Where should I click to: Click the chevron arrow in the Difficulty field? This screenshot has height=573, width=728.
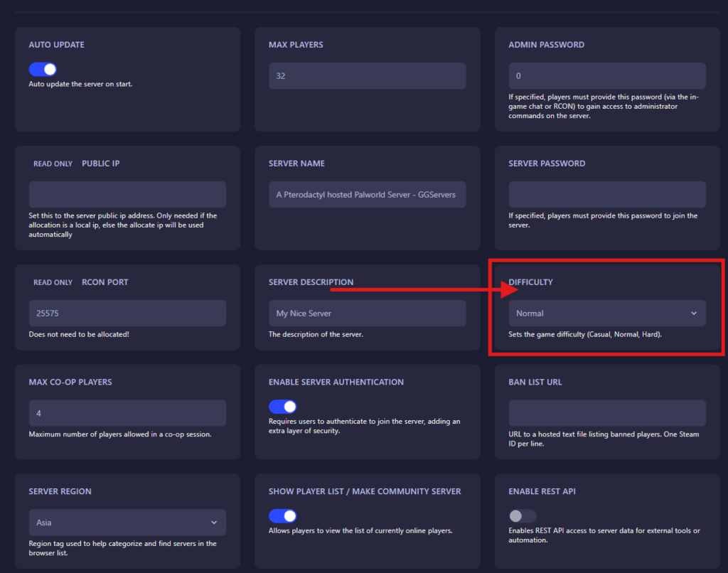pos(694,313)
